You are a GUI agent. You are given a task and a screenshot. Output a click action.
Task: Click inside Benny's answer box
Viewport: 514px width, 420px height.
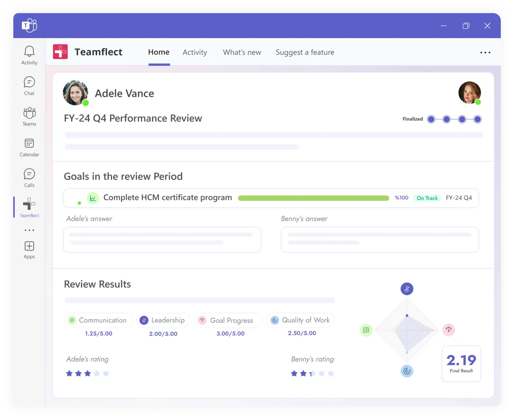pos(380,239)
